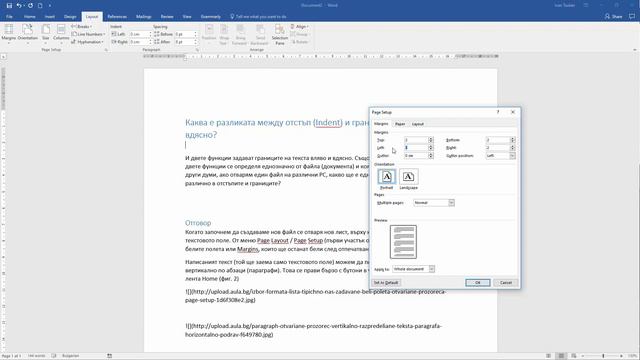Customize Quick Access Toolbar dropdown arrow
This screenshot has width=640, height=360.
click(50, 6)
